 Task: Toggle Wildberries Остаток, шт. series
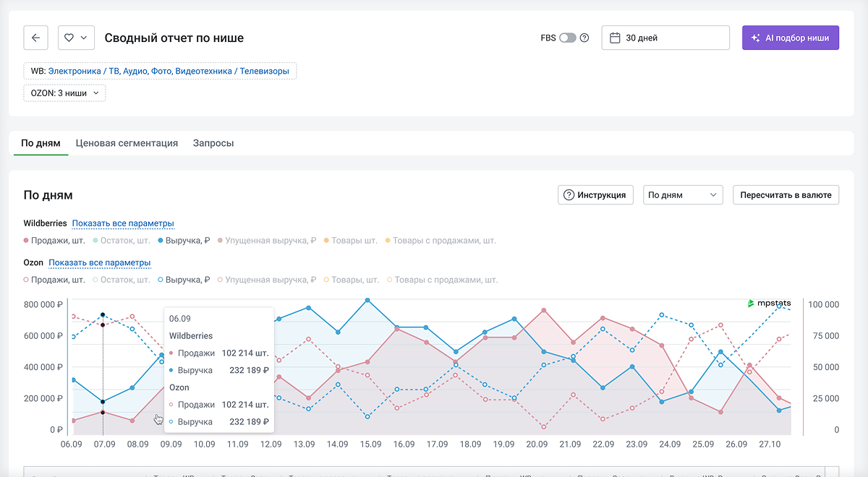(122, 241)
